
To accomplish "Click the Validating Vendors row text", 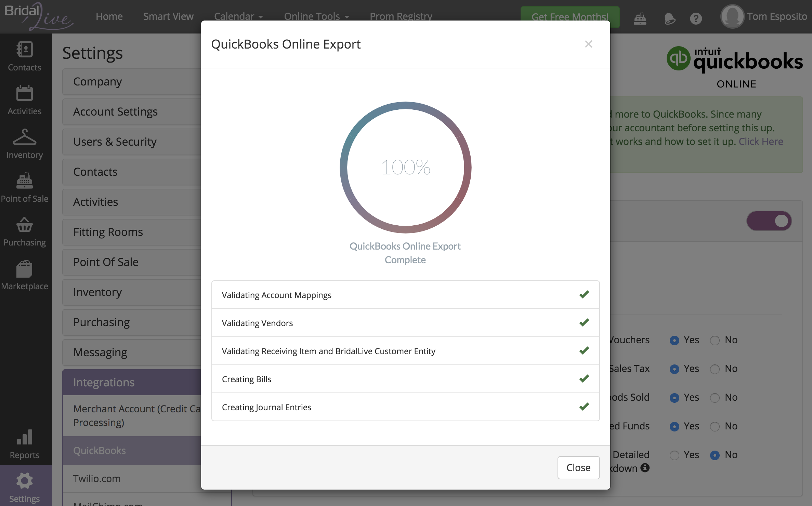I will click(x=257, y=323).
